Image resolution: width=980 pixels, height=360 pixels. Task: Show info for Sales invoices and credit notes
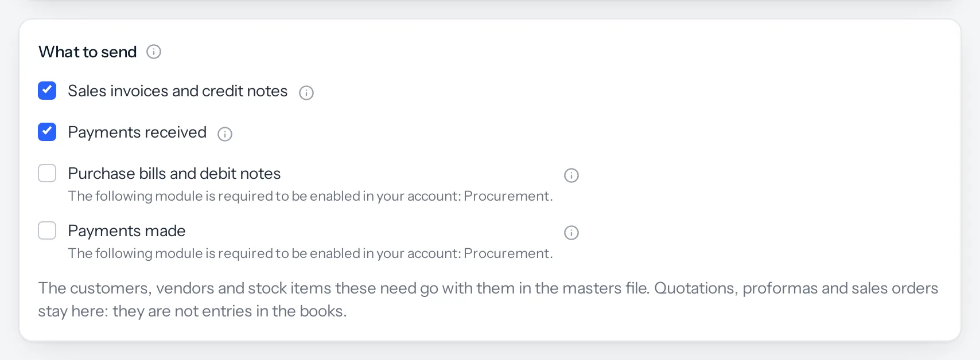coord(306,93)
